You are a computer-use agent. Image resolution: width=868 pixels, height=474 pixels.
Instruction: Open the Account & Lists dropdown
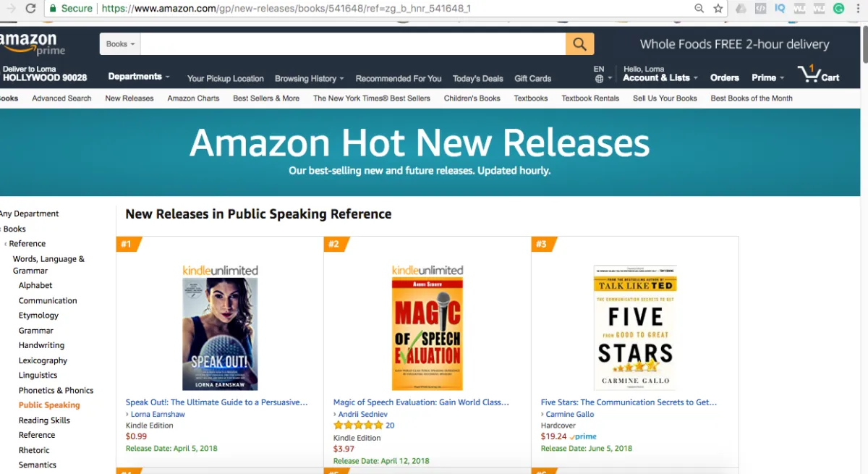point(660,77)
